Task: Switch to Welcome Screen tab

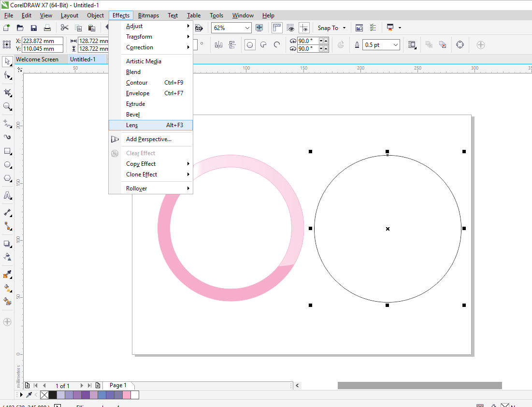Action: coord(37,59)
